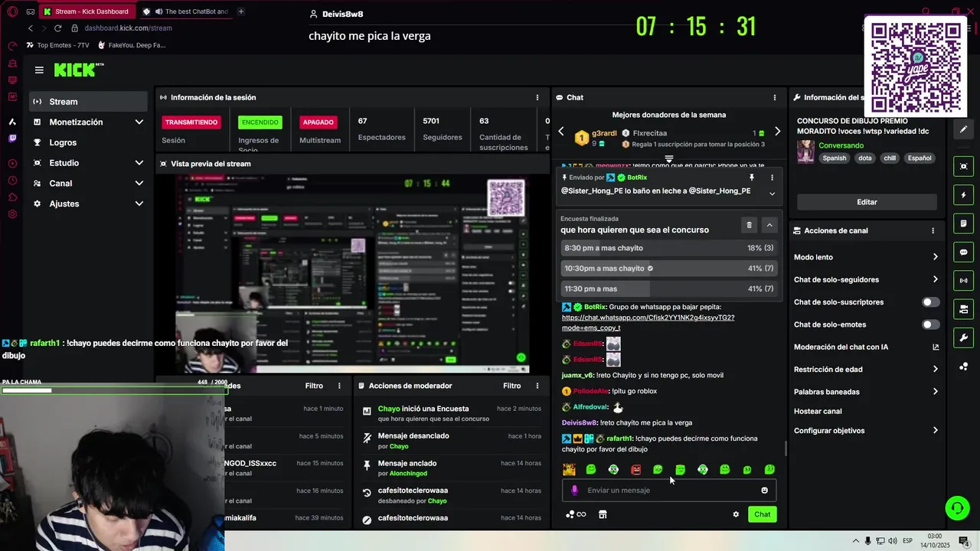Click the 11:30 pm a mas poll bar
980x551 pixels.
[669, 289]
